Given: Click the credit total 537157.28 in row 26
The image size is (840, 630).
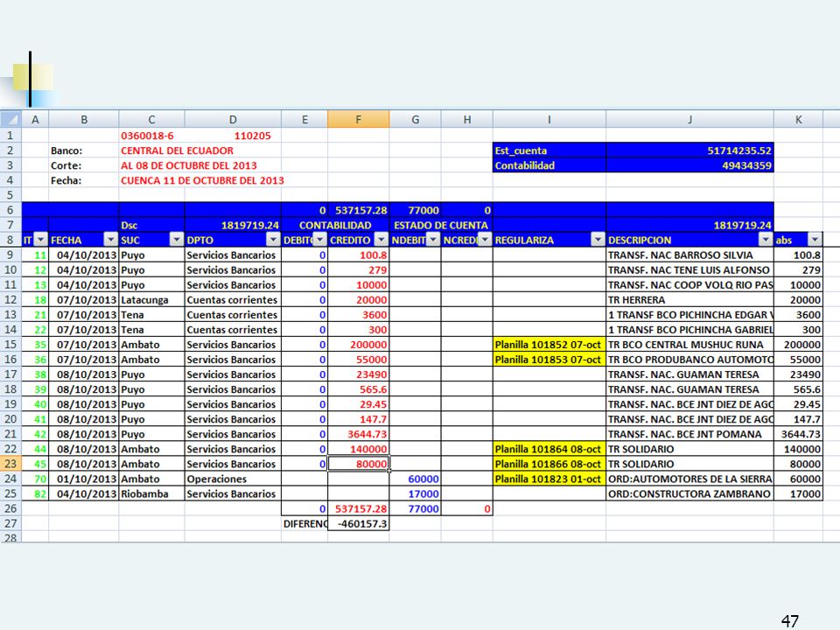Looking at the screenshot, I should [x=359, y=509].
